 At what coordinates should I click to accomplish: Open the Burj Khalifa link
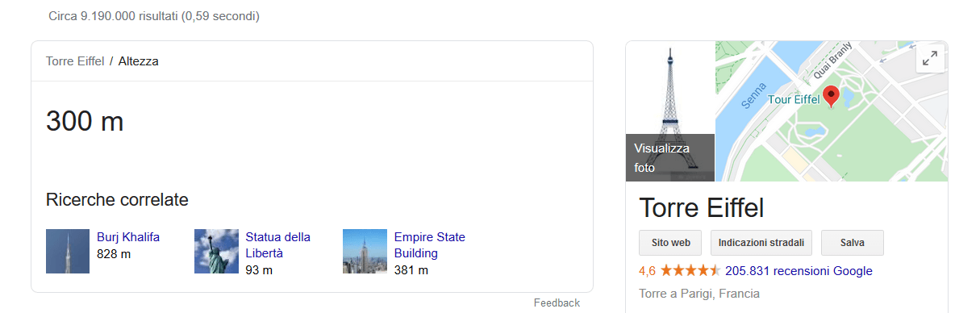[128, 237]
